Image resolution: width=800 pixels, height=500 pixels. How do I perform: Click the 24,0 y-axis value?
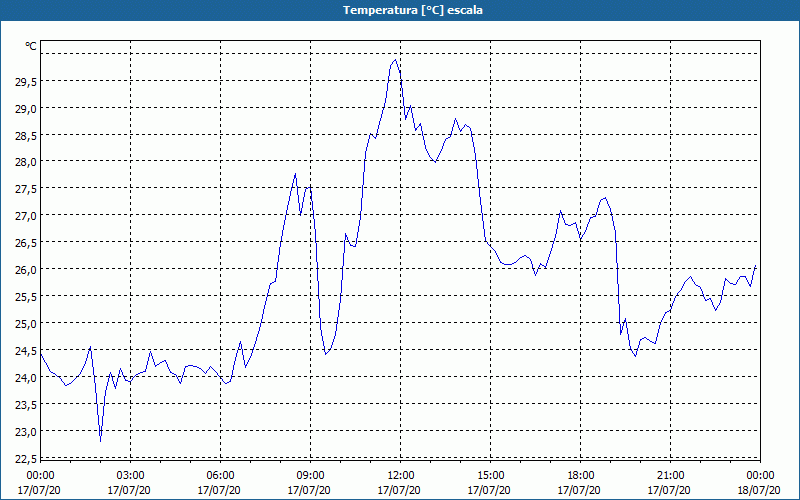point(25,378)
